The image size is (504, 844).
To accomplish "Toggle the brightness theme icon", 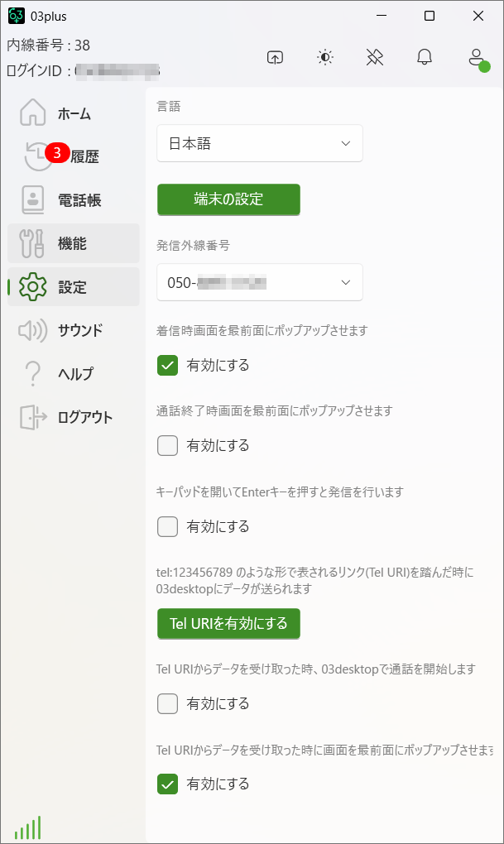I will coord(325,57).
